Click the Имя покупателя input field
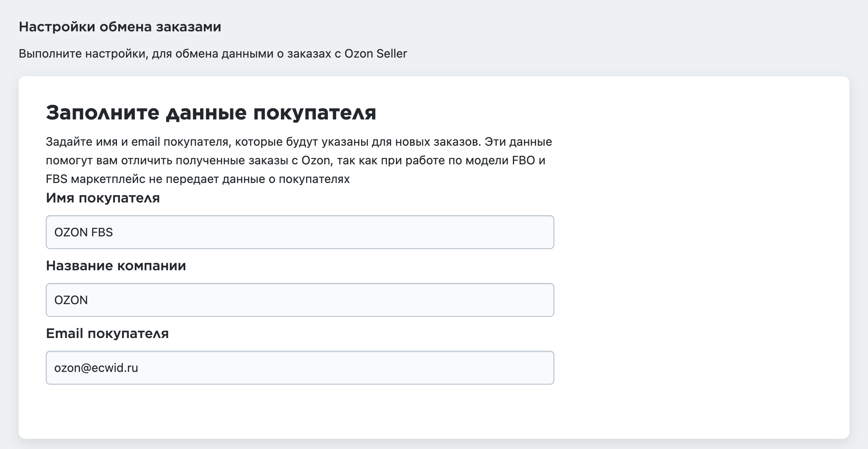 pos(300,232)
